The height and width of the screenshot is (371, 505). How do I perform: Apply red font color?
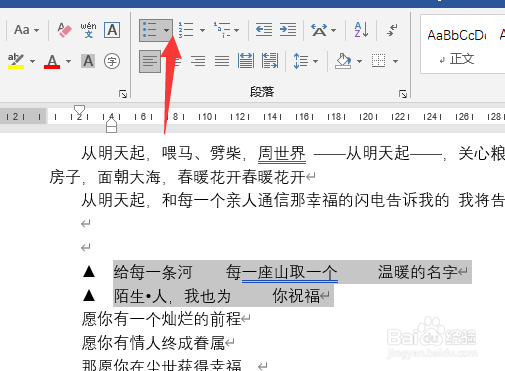click(52, 61)
